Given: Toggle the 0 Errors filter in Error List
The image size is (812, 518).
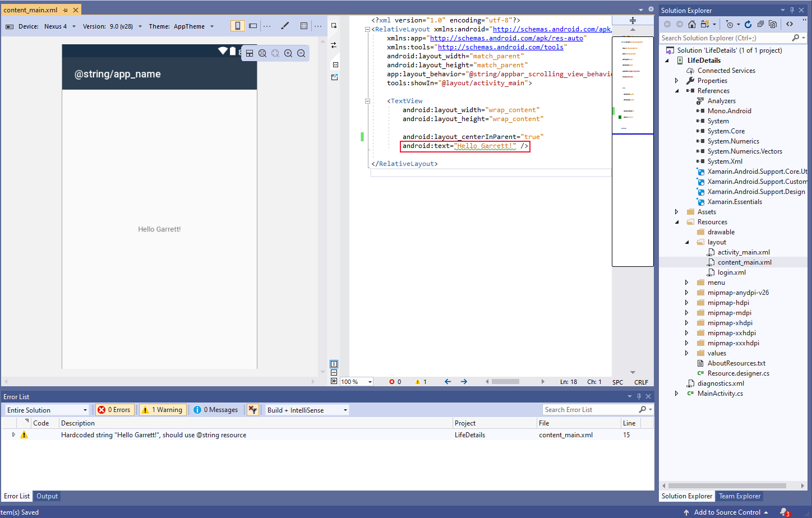Looking at the screenshot, I should tap(114, 410).
